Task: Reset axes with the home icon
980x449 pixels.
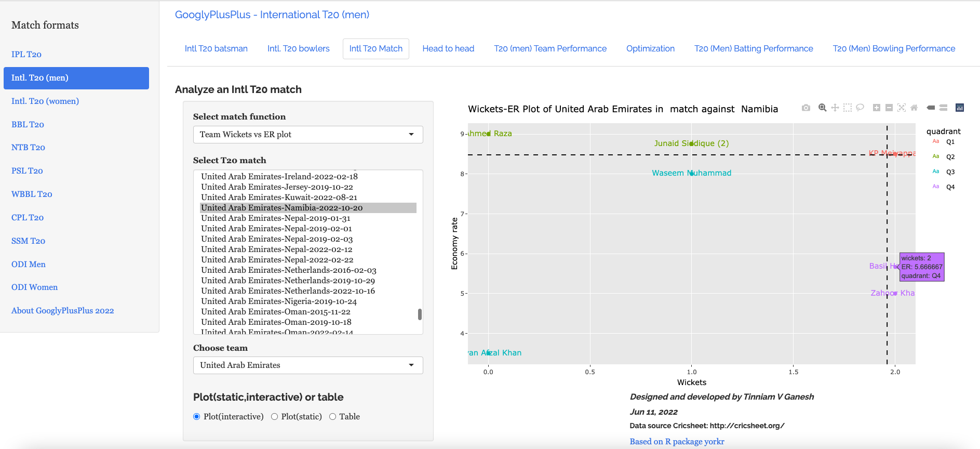Action: tap(914, 108)
